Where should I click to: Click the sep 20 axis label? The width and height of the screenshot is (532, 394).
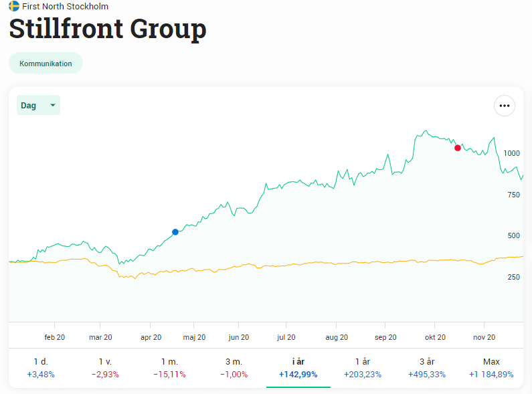point(386,338)
